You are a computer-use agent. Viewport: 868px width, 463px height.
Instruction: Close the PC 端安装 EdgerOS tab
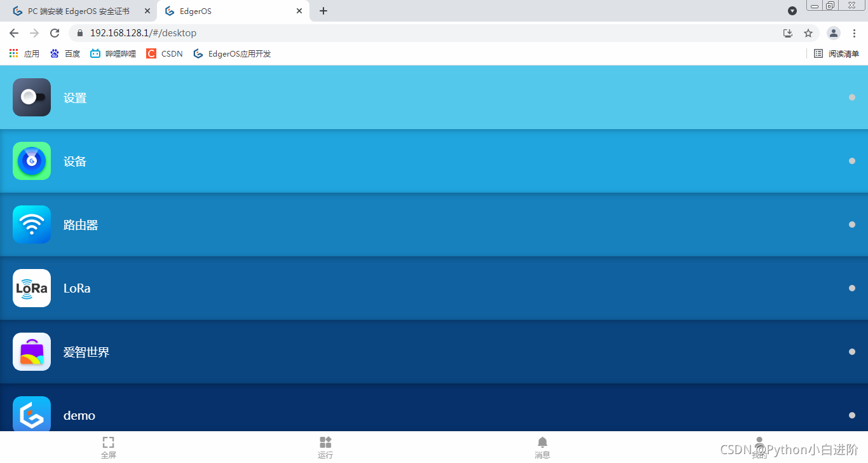click(x=147, y=11)
